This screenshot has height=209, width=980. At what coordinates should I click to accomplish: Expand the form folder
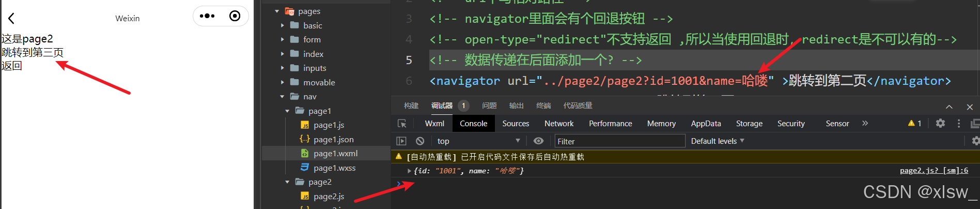pyautogui.click(x=282, y=39)
